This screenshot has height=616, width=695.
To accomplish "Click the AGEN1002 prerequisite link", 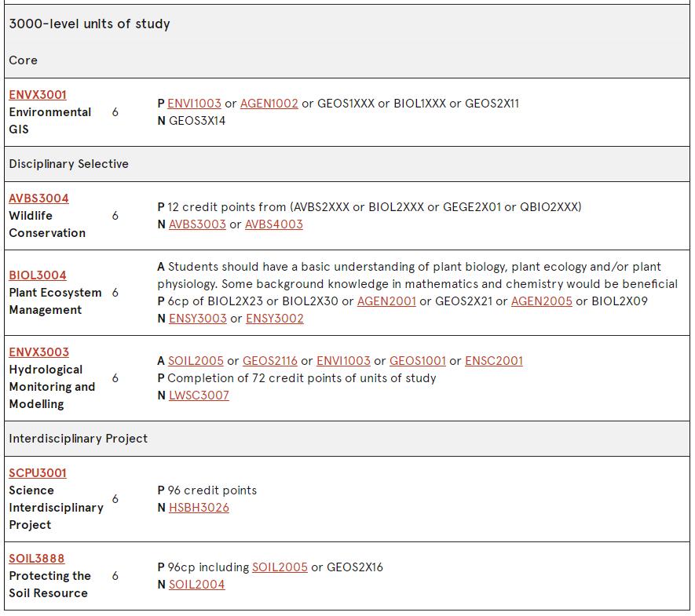I will coord(269,104).
